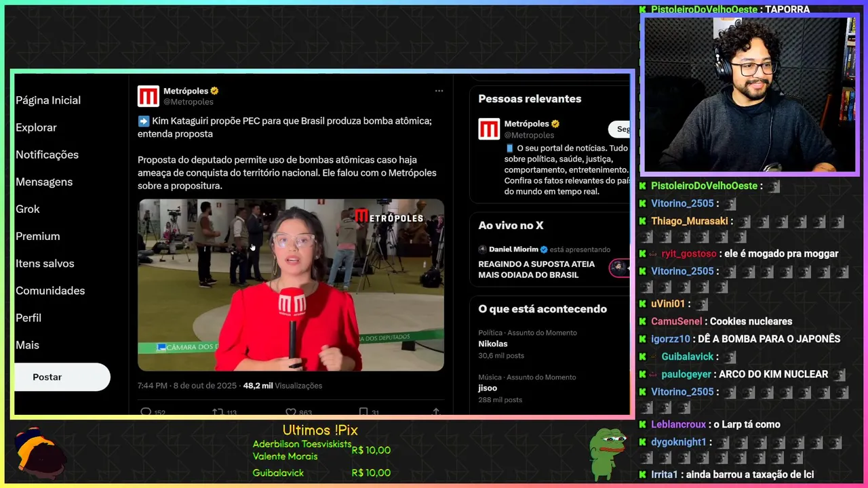Viewport: 868px width, 488px height.
Task: Select Premium in the sidebar
Action: [x=38, y=236]
